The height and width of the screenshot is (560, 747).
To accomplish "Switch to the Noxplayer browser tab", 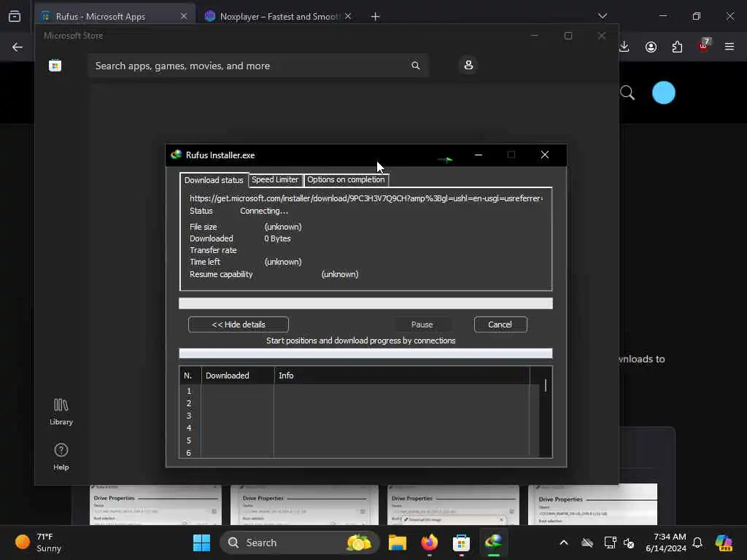I will coord(279,17).
